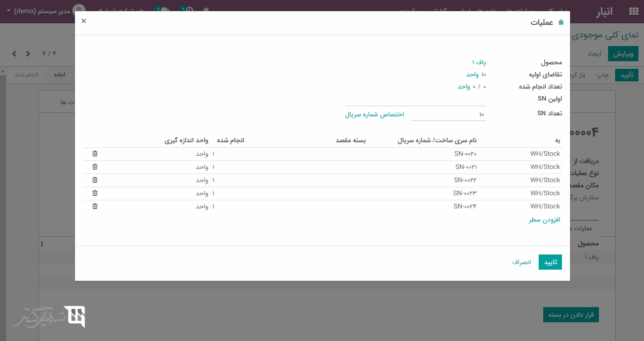The width and height of the screenshot is (644, 341).
Task: Open the conversations chat icon in navbar
Action: click(162, 11)
